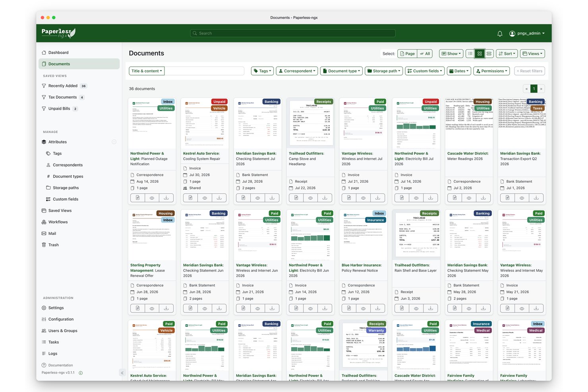This screenshot has height=392, width=588.
Task: Go to the previous page arrow
Action: [527, 89]
